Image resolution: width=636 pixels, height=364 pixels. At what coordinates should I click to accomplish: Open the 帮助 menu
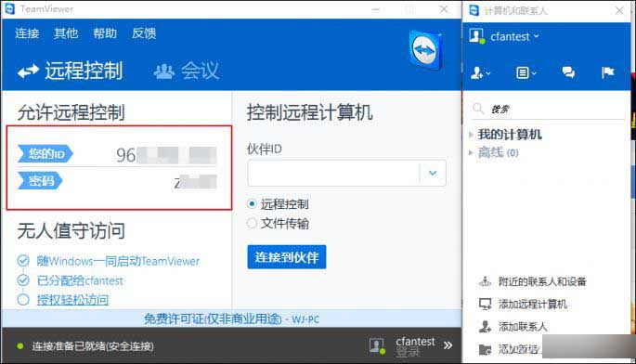[105, 33]
